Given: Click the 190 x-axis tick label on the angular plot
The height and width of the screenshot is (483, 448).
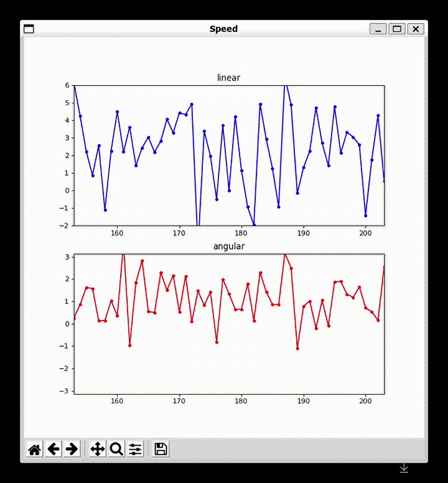Looking at the screenshot, I should 304,402.
